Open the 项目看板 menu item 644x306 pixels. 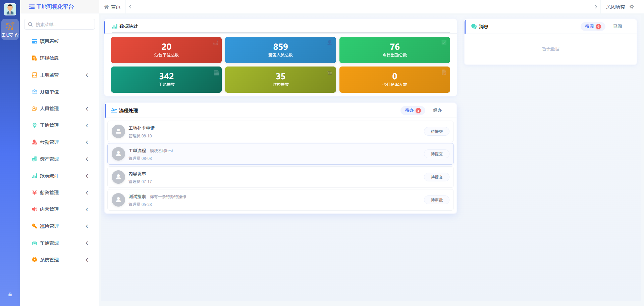click(60, 41)
